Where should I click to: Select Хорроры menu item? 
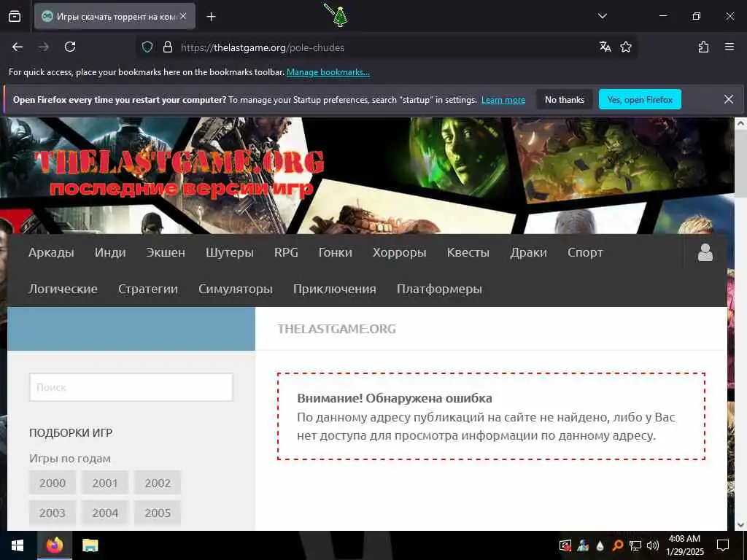[x=399, y=253]
